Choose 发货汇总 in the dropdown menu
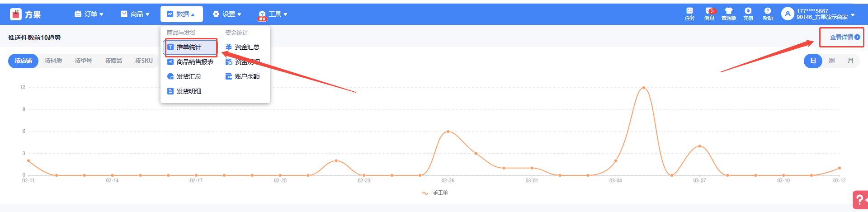868x212 pixels. [189, 76]
